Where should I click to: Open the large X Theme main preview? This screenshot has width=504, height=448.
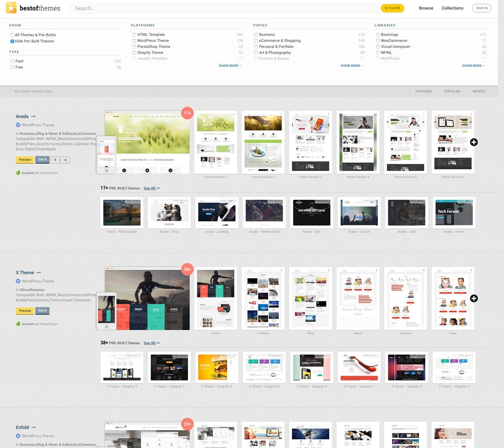[147, 298]
